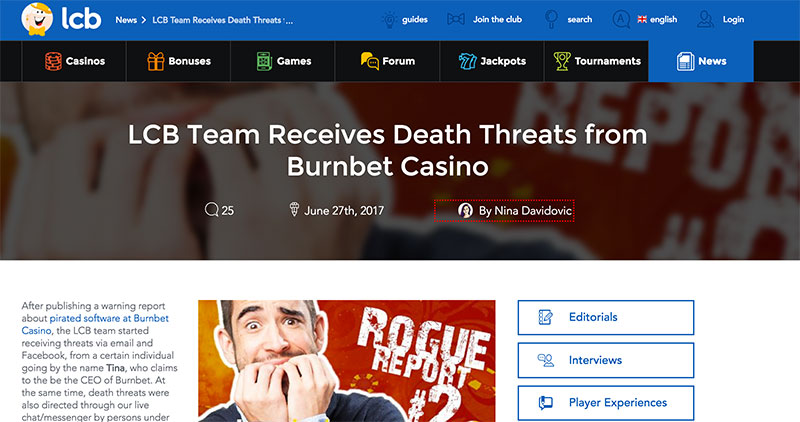Open the guides link
800x422 pixels.
click(415, 19)
